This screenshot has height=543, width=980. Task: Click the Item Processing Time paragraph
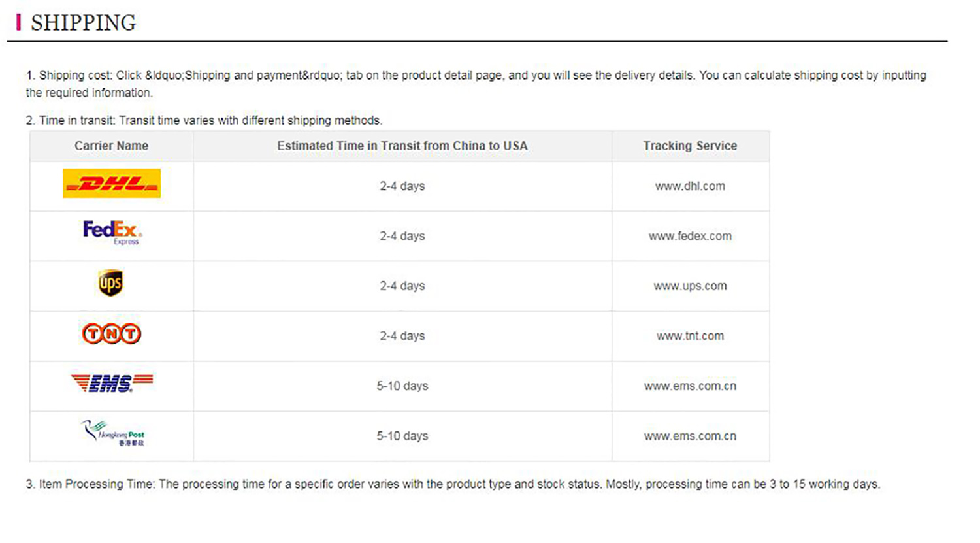453,484
